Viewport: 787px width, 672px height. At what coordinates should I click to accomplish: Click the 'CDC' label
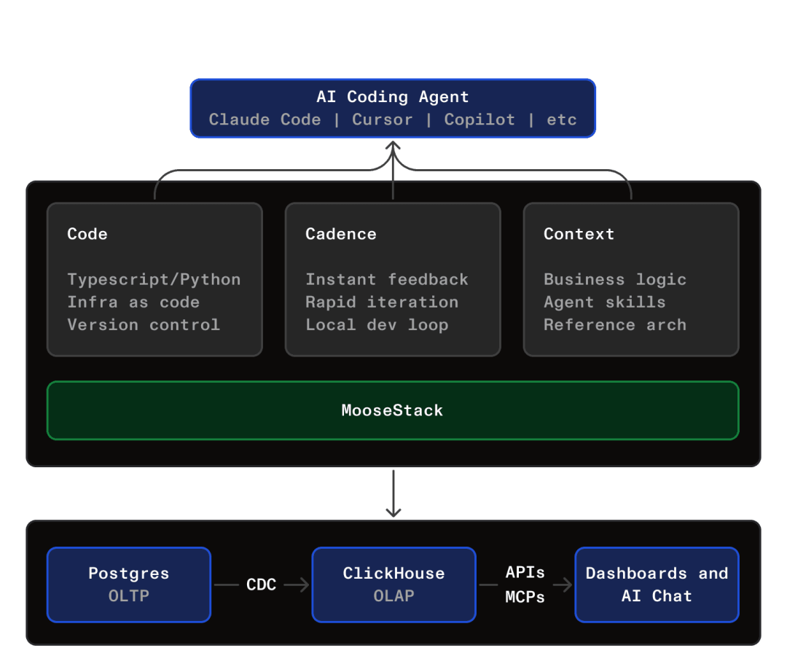[261, 585]
